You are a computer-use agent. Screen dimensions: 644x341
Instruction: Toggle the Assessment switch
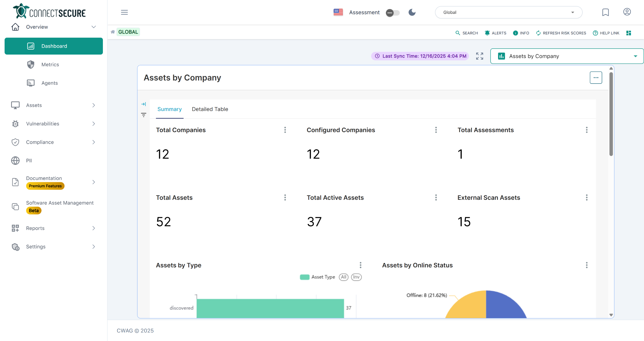click(392, 13)
